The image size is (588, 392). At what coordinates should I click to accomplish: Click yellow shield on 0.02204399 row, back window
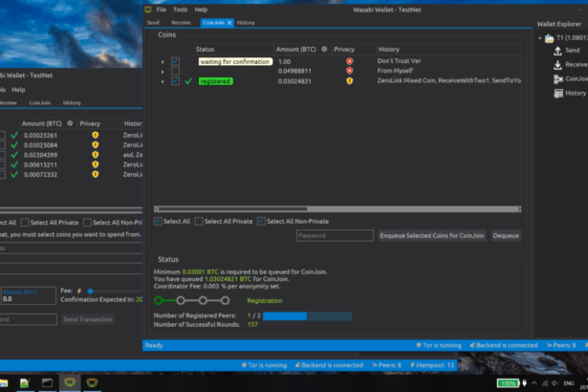pyautogui.click(x=96, y=155)
